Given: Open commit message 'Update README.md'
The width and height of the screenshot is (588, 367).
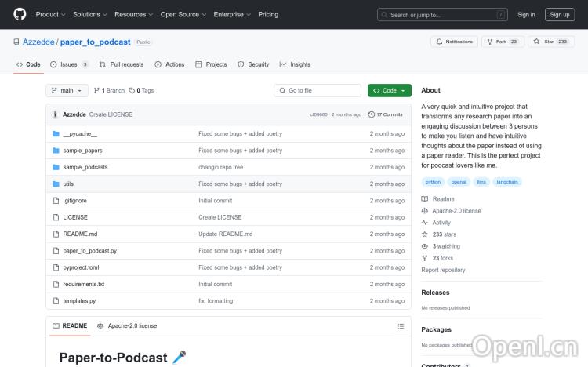Looking at the screenshot, I should pyautogui.click(x=225, y=234).
